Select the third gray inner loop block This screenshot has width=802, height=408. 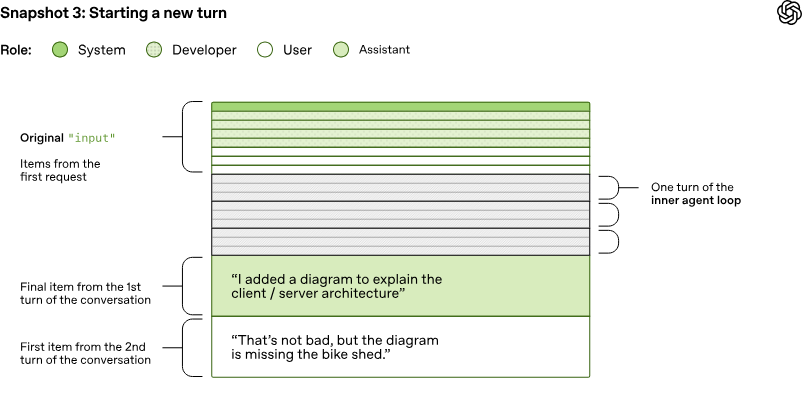coord(400,241)
